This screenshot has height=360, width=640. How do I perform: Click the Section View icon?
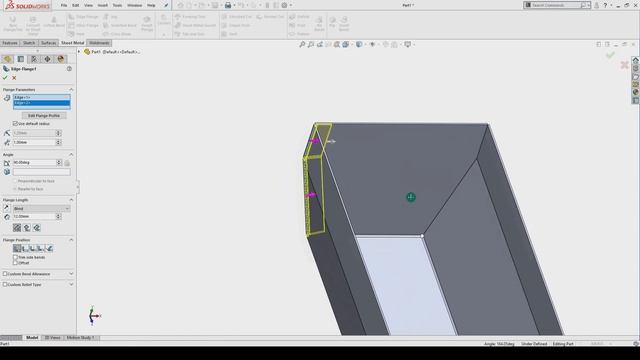click(337, 44)
